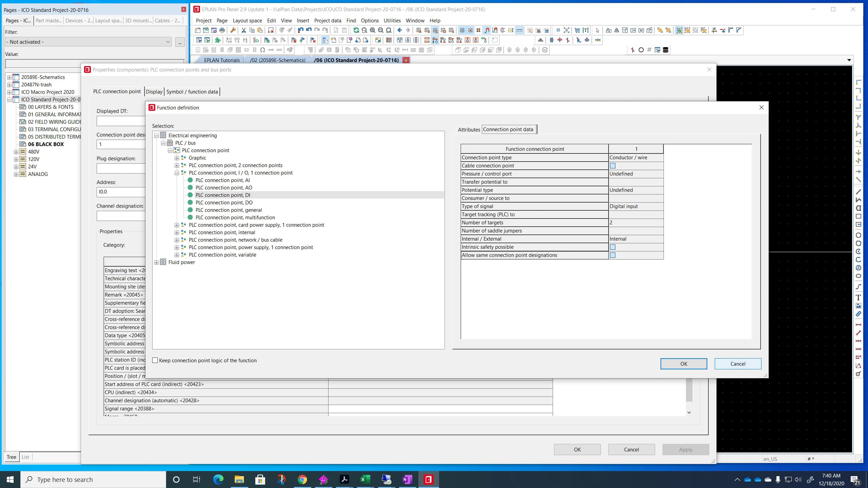Image resolution: width=868 pixels, height=488 pixels.
Task: Open the Project data menu
Action: coord(327,20)
